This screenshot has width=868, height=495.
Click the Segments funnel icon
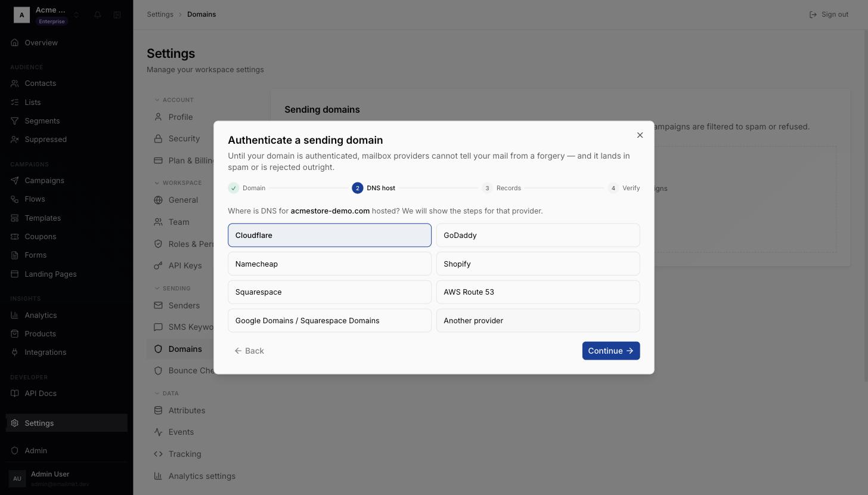(x=15, y=121)
